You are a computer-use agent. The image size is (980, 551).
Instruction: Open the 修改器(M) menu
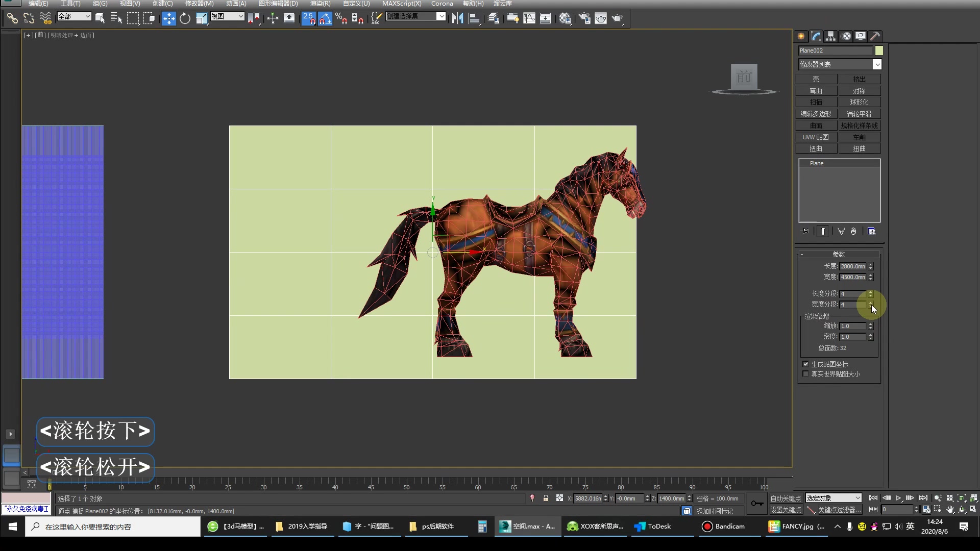pyautogui.click(x=199, y=4)
